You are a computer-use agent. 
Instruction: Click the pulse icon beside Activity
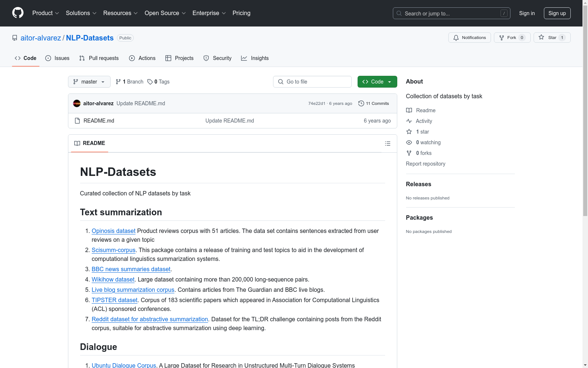[x=409, y=121]
